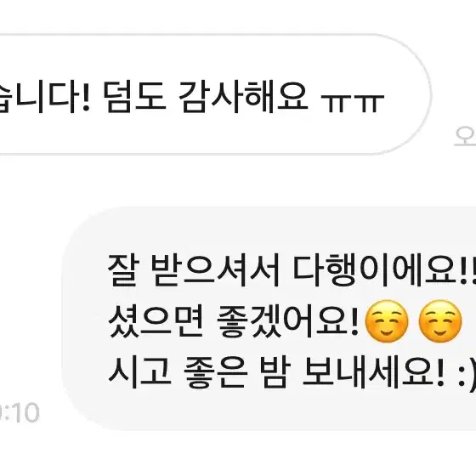The height and width of the screenshot is (476, 476).
Task: Click the word 감사해요
Action: click(x=244, y=97)
